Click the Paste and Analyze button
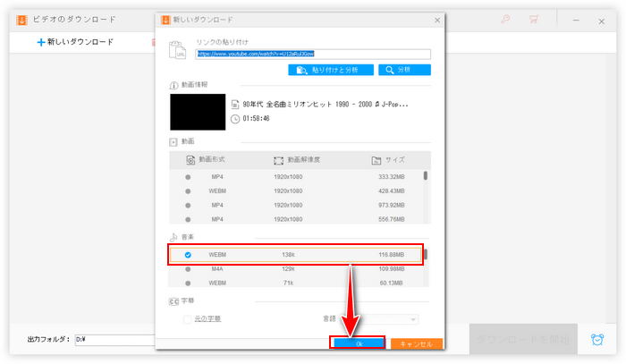This screenshot has height=364, width=626. [330, 70]
